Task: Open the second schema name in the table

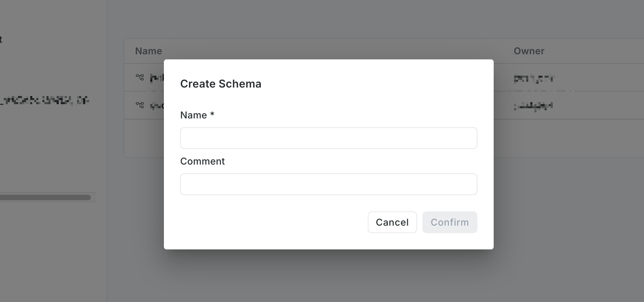Action: pyautogui.click(x=157, y=106)
